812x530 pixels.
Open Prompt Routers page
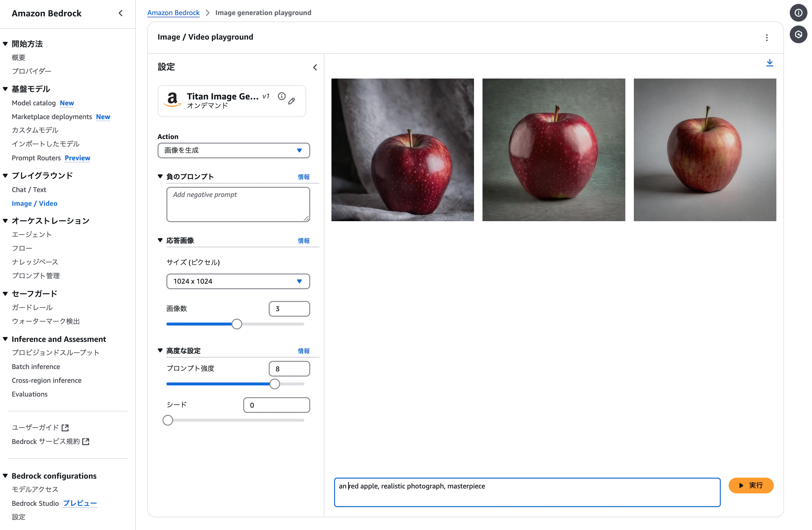pyautogui.click(x=36, y=158)
